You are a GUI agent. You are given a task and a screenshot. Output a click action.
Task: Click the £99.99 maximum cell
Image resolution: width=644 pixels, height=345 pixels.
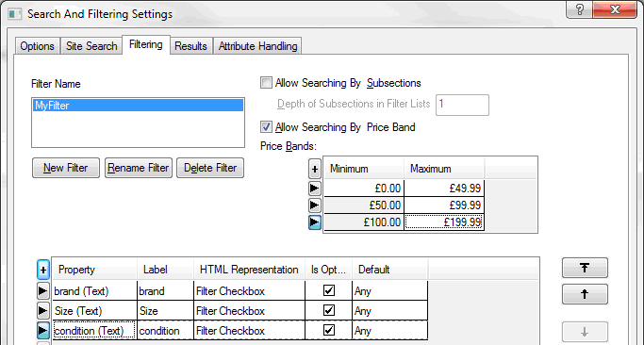(x=444, y=205)
